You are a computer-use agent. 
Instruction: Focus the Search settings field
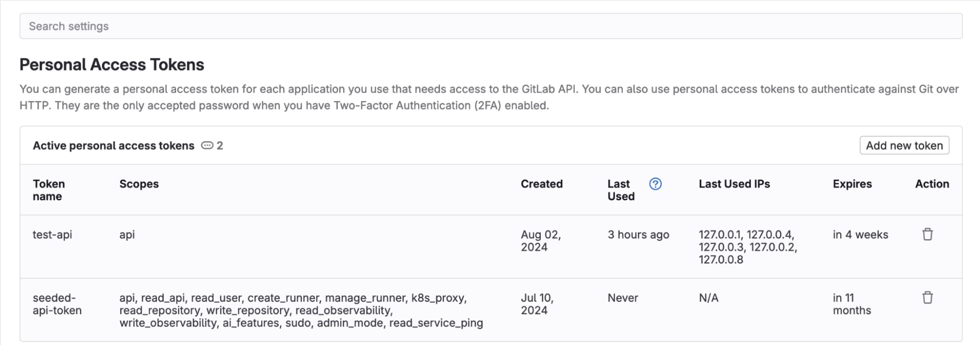[491, 26]
